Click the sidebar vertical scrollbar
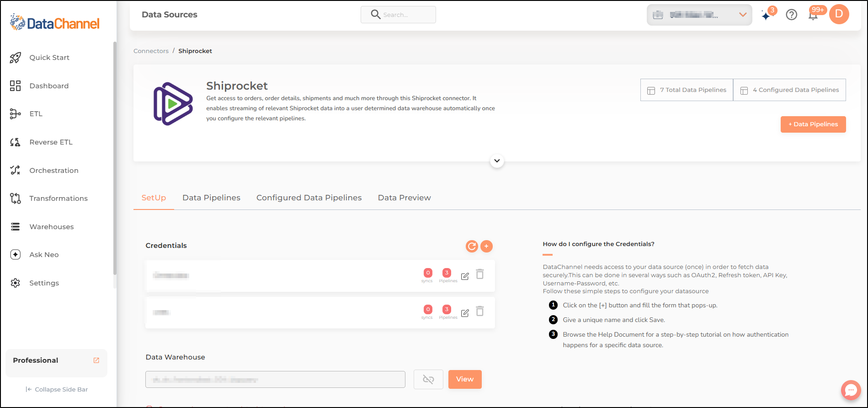868x408 pixels. point(115,158)
